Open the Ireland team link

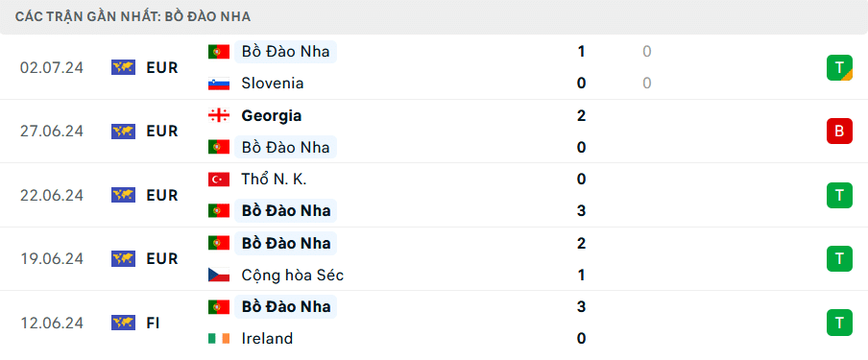[267, 338]
